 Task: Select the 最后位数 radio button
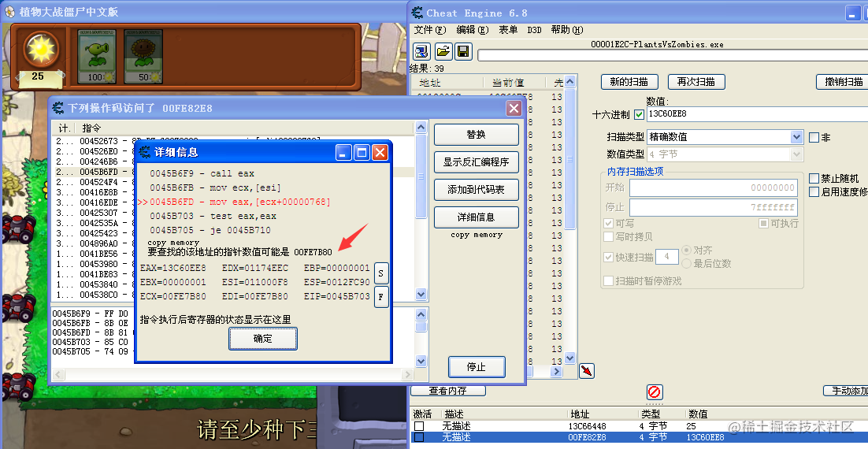point(686,264)
